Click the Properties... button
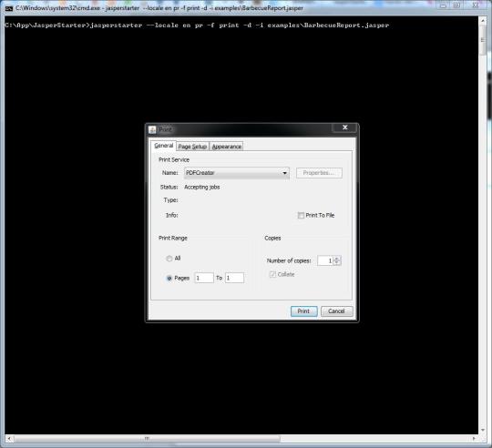Image resolution: width=492 pixels, height=448 pixels. 319,173
